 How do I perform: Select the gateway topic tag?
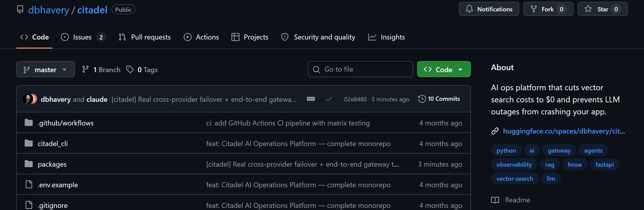coord(559,151)
